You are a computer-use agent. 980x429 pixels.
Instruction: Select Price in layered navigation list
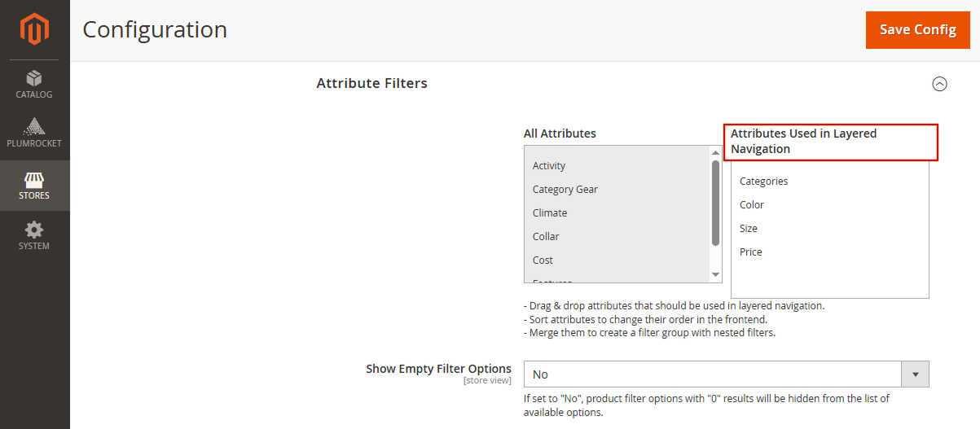[x=751, y=252]
